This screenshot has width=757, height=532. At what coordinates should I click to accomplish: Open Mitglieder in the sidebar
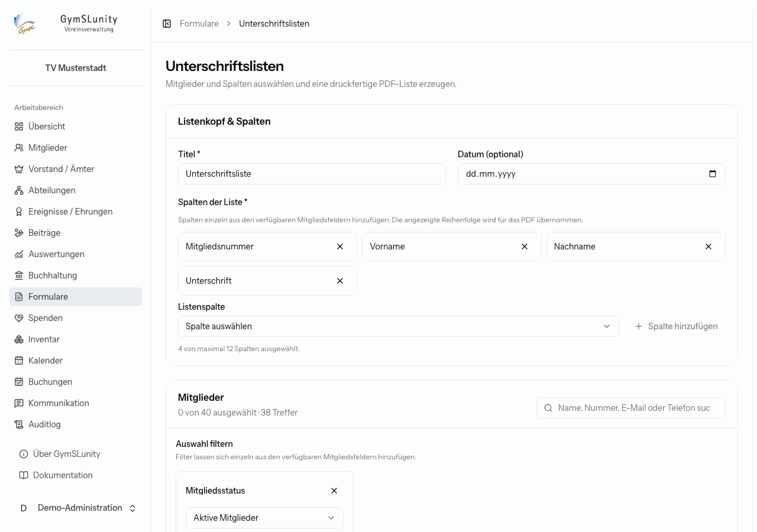pos(76,148)
